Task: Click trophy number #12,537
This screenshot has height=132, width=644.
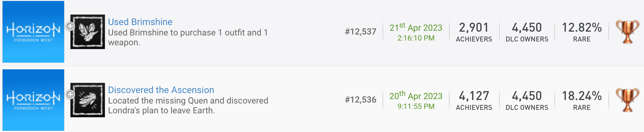Action: pos(361,32)
